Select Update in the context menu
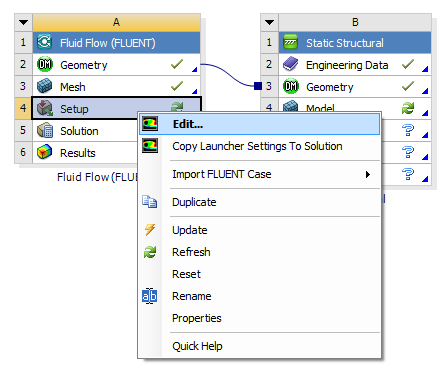The image size is (442, 374). [x=259, y=230]
